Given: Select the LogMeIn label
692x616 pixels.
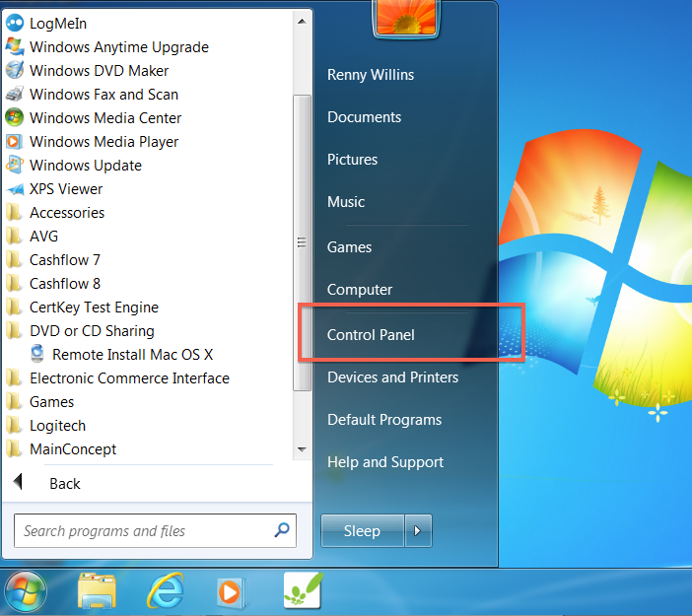Looking at the screenshot, I should [x=58, y=24].
